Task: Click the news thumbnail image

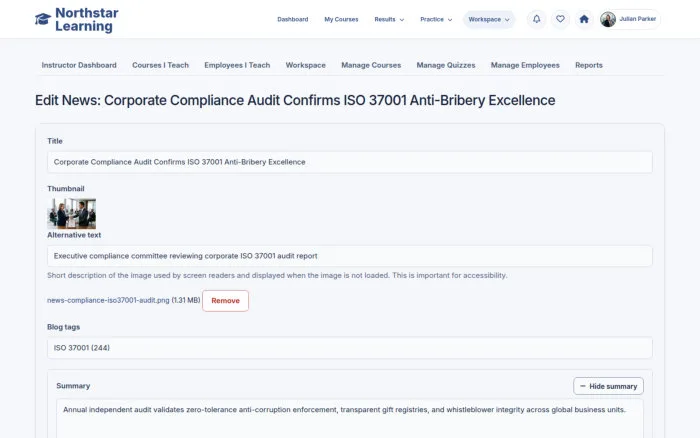Action: point(71,214)
